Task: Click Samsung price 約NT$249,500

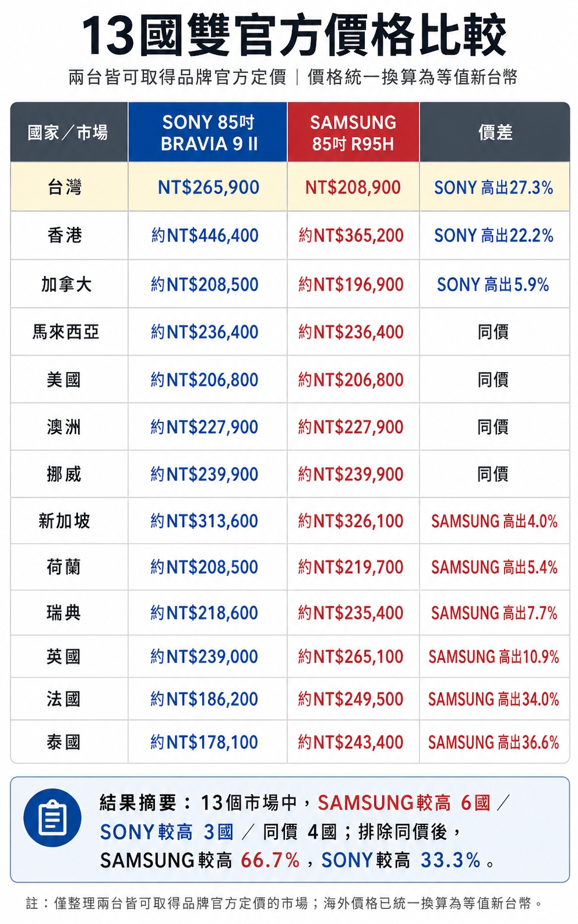Action: coord(351,699)
